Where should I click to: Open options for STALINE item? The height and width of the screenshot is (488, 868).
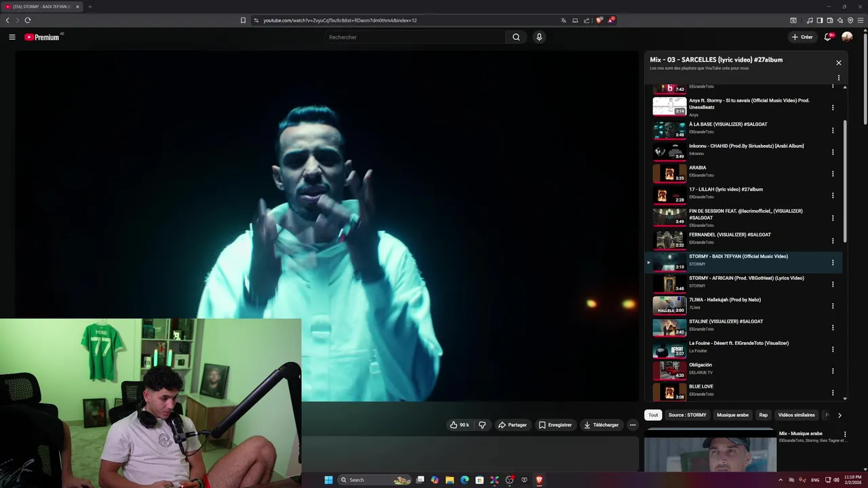(x=833, y=327)
